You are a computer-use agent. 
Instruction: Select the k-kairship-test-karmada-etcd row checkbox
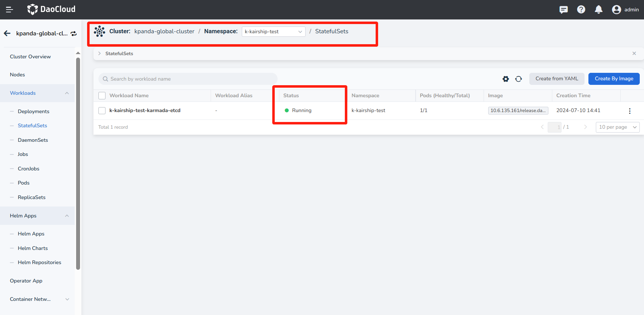pos(102,111)
